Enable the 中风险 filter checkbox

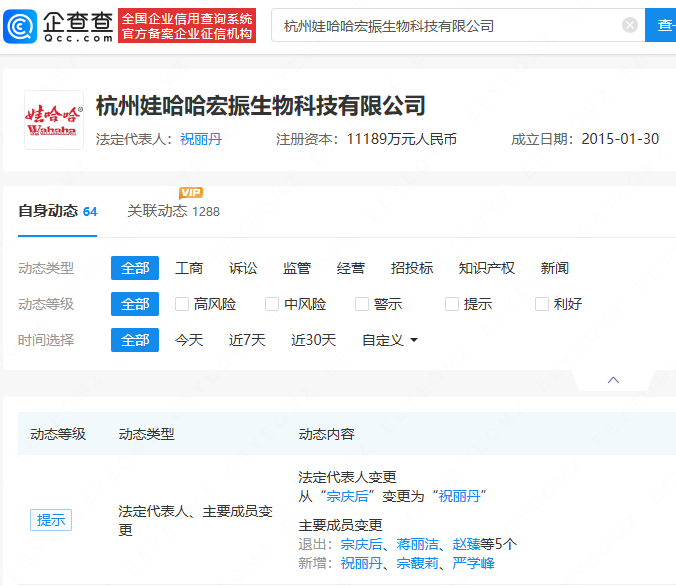pyautogui.click(x=272, y=304)
